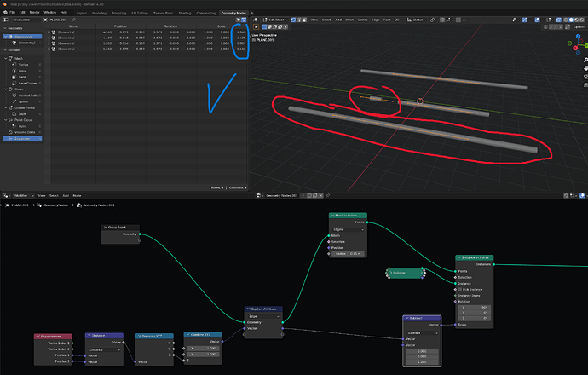The image size is (588, 375).
Task: Collapse the Geometry panel header
Action: coord(14,28)
